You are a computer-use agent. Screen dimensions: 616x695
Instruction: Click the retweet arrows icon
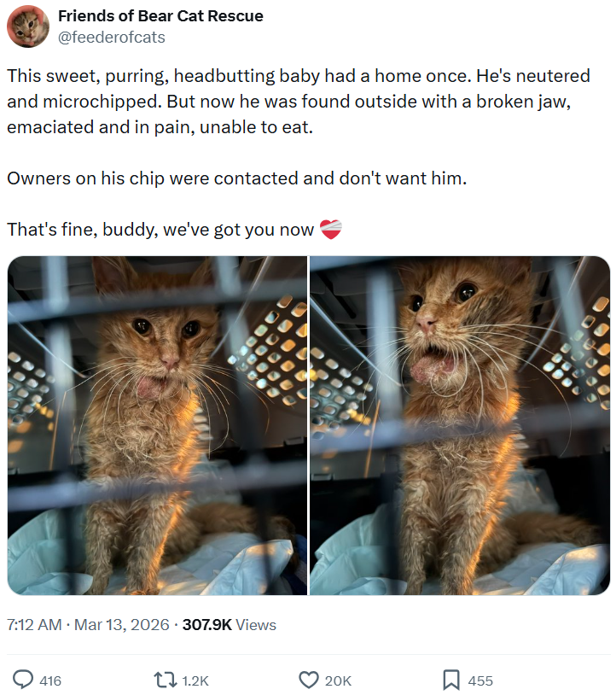(165, 680)
